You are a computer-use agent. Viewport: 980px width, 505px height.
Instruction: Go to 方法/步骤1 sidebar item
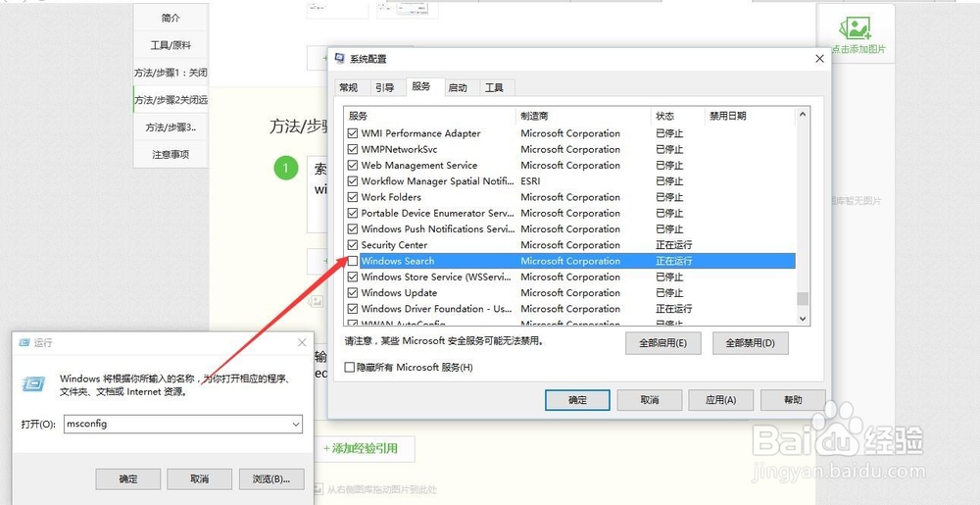click(x=170, y=73)
